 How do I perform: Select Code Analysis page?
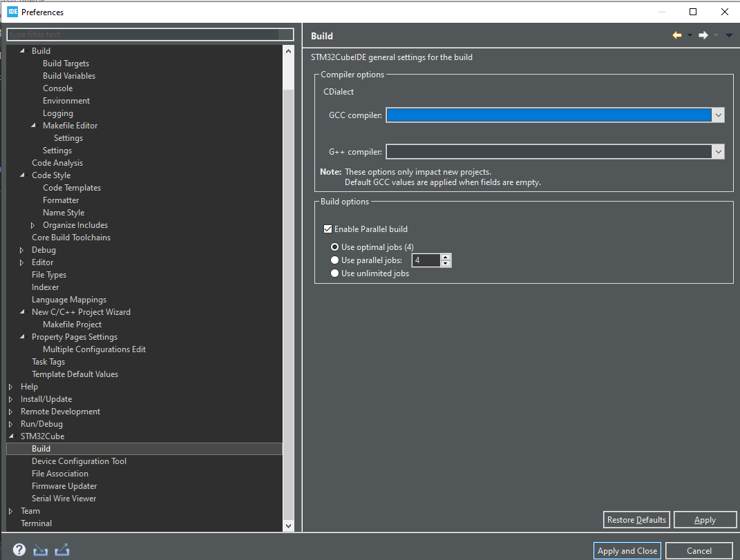57,163
